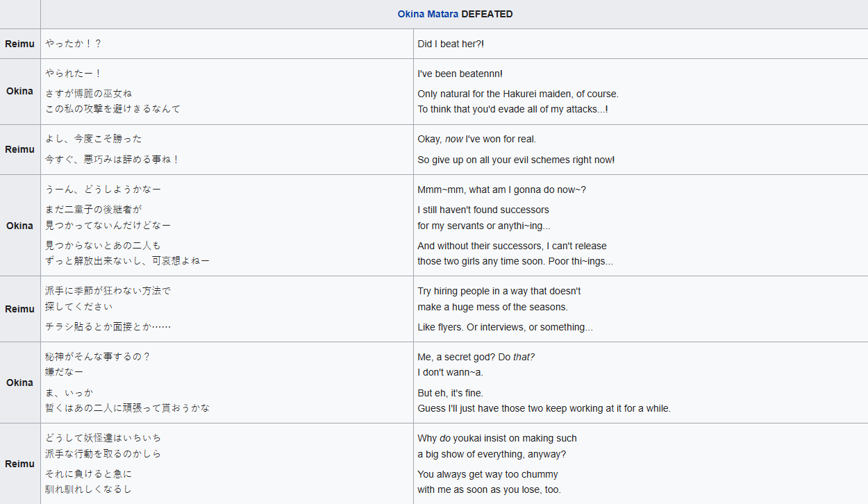Select "Me, a secret god? Do that?" line
The height and width of the screenshot is (504, 868).
click(x=476, y=357)
